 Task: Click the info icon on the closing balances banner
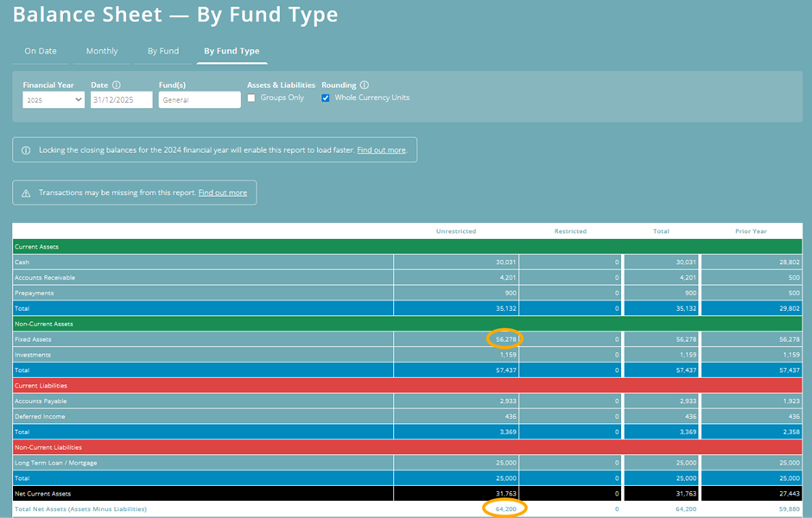[24, 148]
